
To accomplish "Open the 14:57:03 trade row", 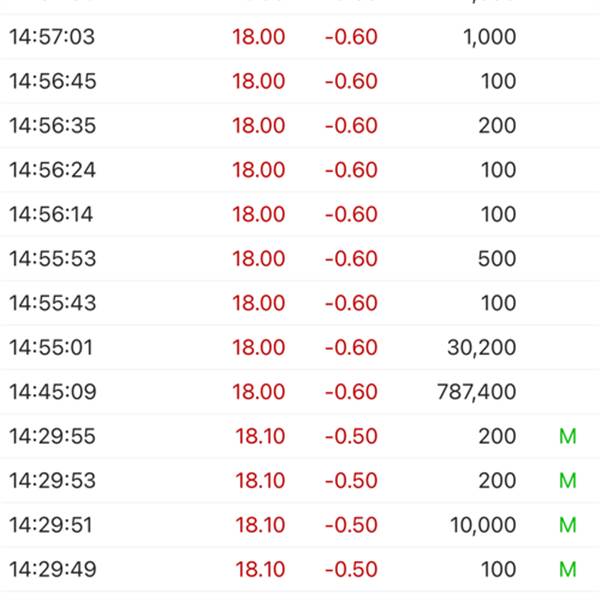I will point(300,37).
